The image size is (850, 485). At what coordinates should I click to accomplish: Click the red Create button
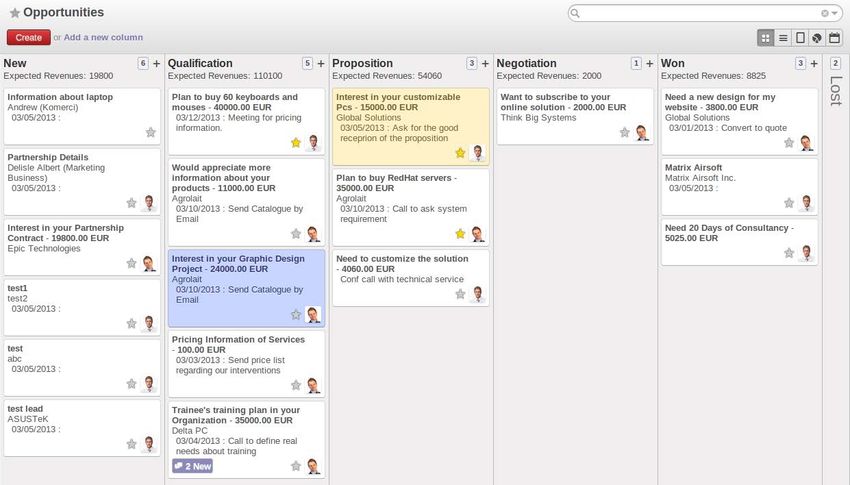coord(29,37)
